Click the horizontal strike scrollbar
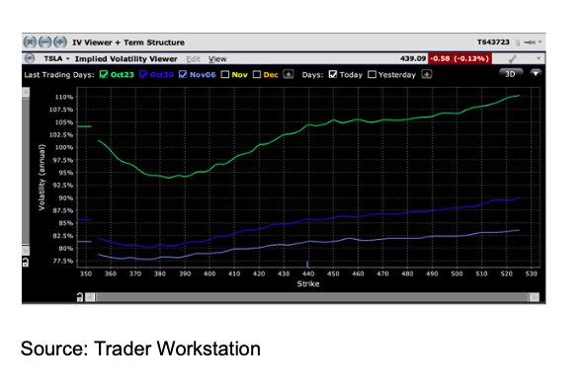The height and width of the screenshot is (387, 588). (311, 297)
